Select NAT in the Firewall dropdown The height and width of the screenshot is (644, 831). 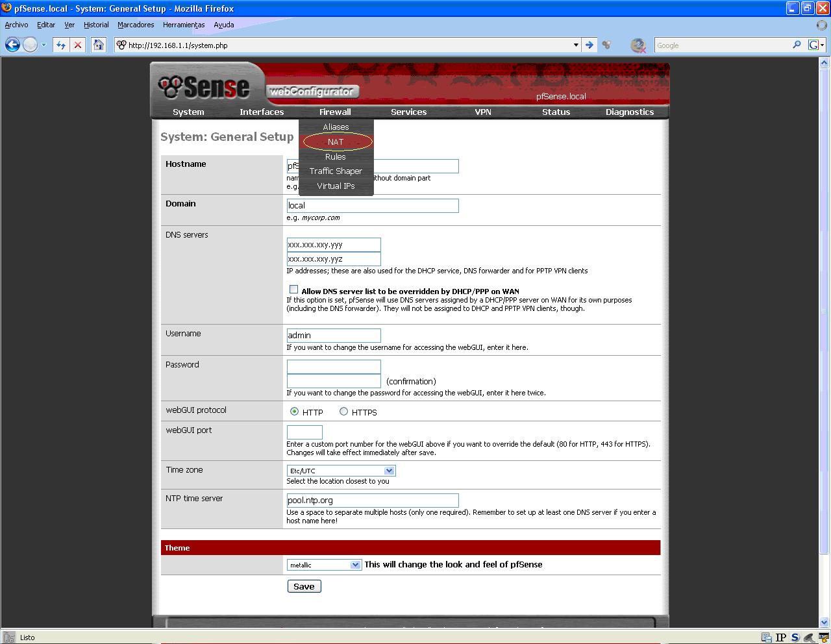[x=336, y=142]
